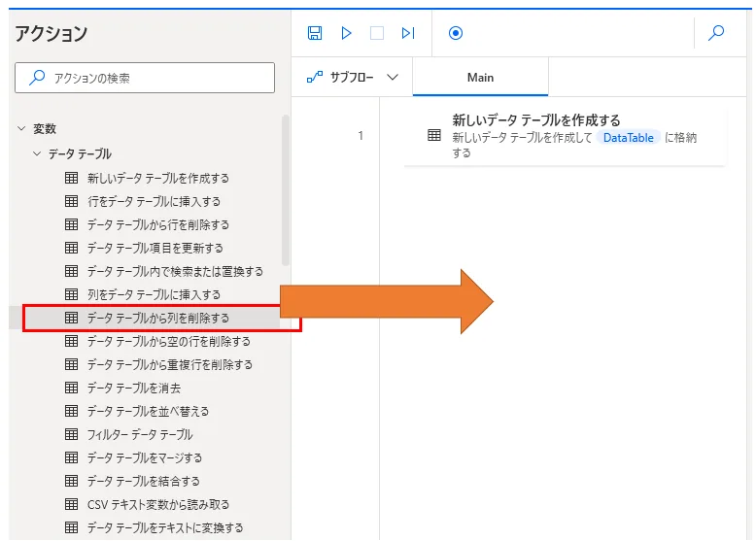This screenshot has width=756, height=541.
Task: Collapse the データ テーブル subgroup
Action: point(37,153)
